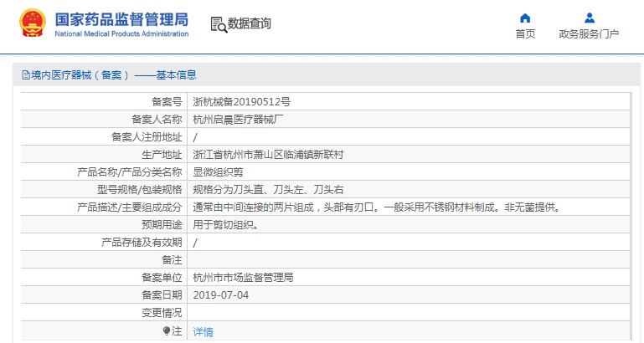Click the home house icon
Viewport: 644px width, 343px height.
525,18
